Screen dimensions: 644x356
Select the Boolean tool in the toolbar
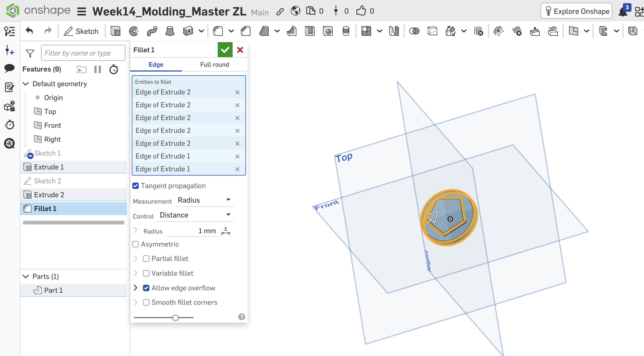point(414,31)
